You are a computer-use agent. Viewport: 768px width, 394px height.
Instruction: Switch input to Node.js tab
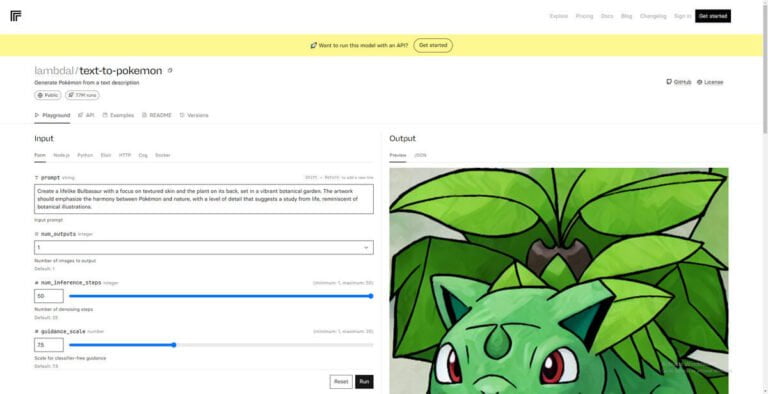(61, 155)
